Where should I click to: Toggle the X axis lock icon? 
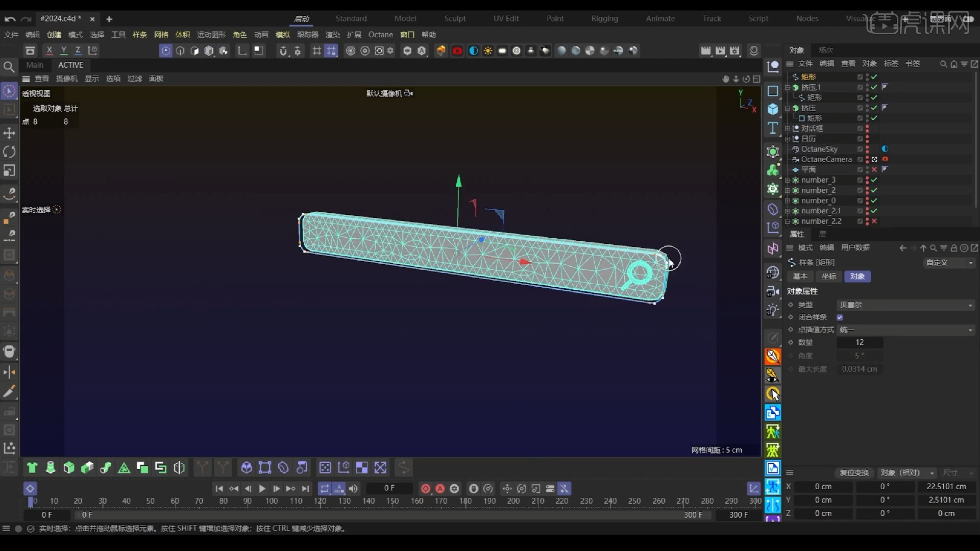click(50, 51)
